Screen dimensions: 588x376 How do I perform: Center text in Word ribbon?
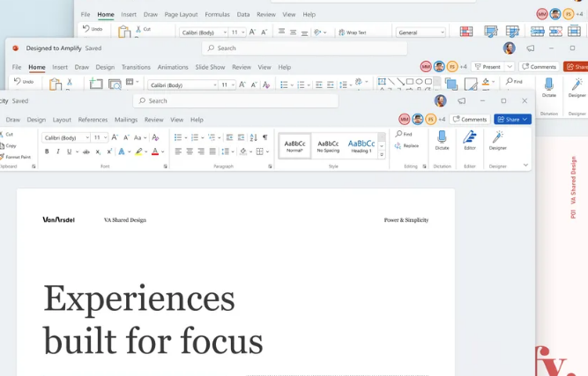190,151
